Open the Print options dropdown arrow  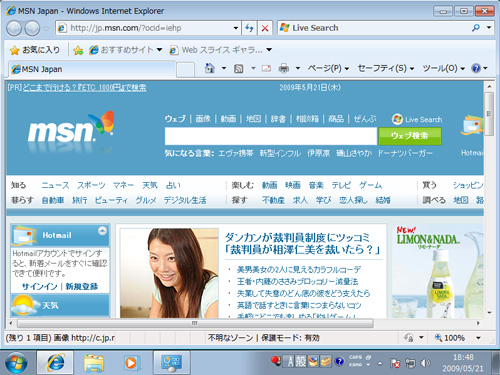click(298, 68)
